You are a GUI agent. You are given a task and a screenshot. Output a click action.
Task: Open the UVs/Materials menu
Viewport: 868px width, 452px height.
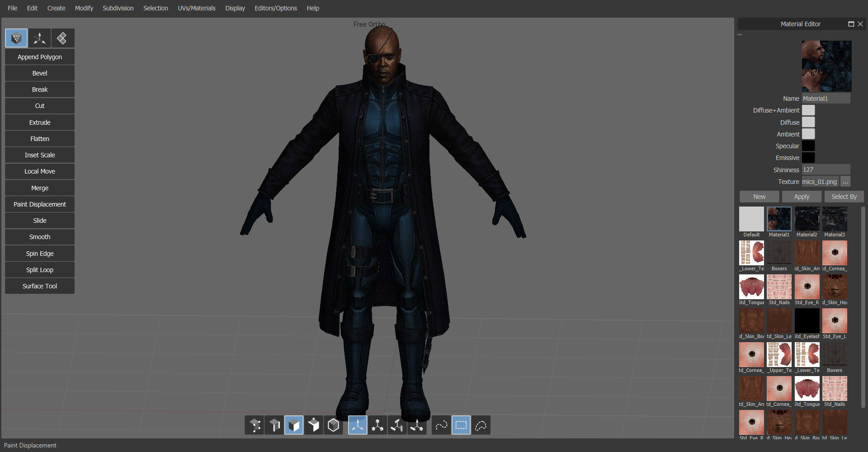pos(197,8)
